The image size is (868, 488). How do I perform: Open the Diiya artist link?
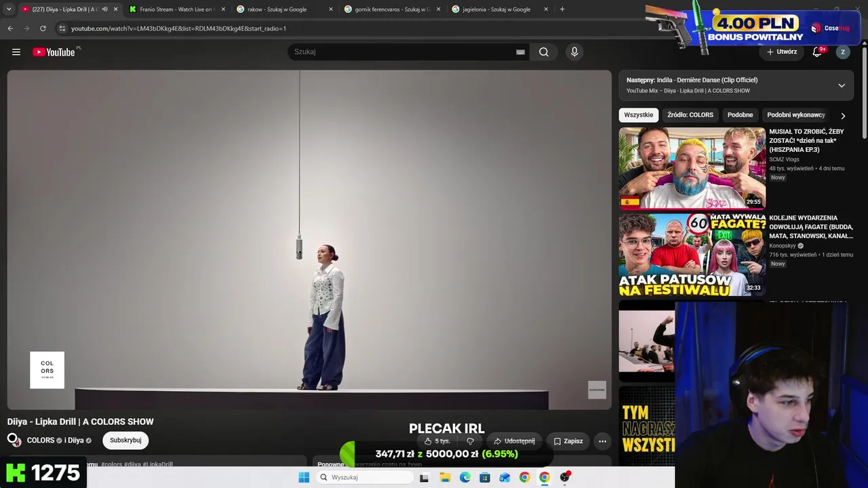click(76, 441)
